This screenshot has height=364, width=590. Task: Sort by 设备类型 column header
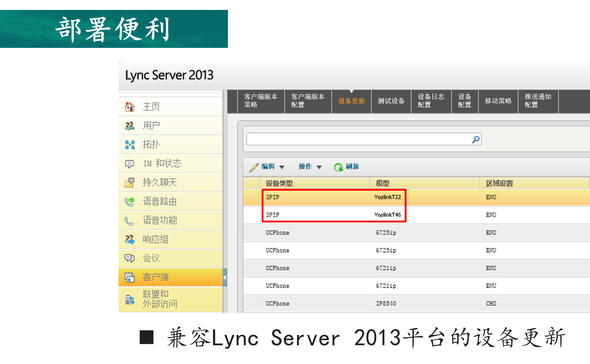(279, 183)
